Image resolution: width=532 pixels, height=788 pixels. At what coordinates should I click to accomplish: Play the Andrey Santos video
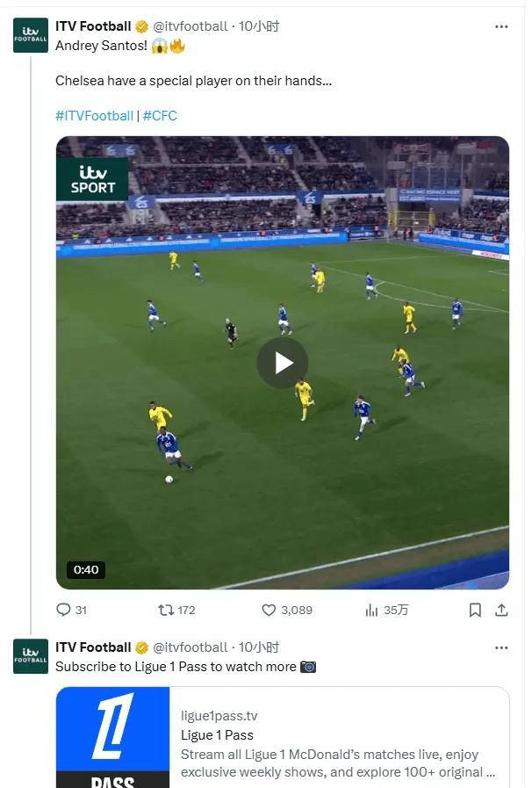click(282, 363)
